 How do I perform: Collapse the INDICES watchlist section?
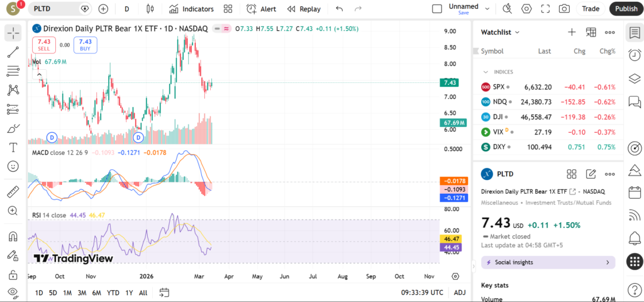pos(486,72)
